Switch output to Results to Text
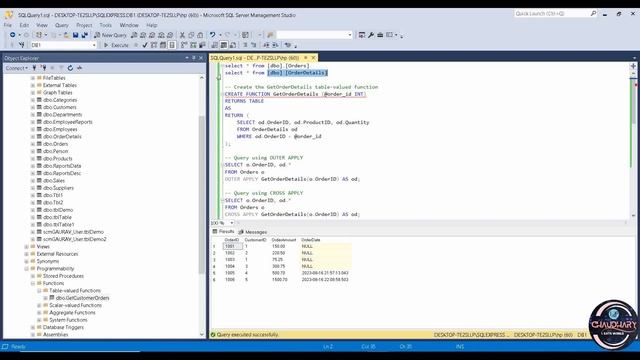The image size is (640, 360). coord(215,45)
